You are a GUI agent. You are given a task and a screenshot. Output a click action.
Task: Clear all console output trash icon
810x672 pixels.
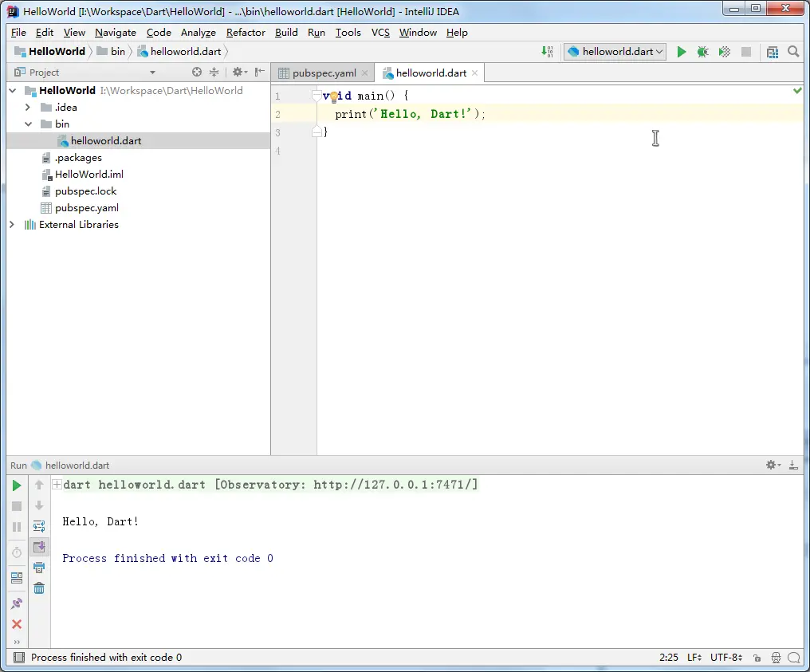[39, 588]
